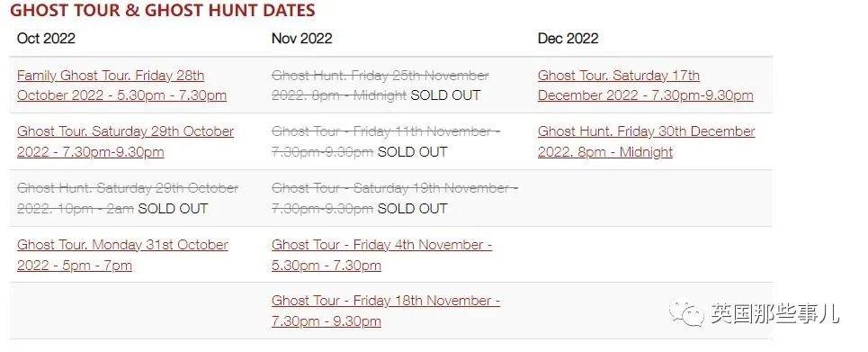868x352 pixels.
Task: Click SOLD OUT label beside 25th November hunt
Action: [445, 95]
